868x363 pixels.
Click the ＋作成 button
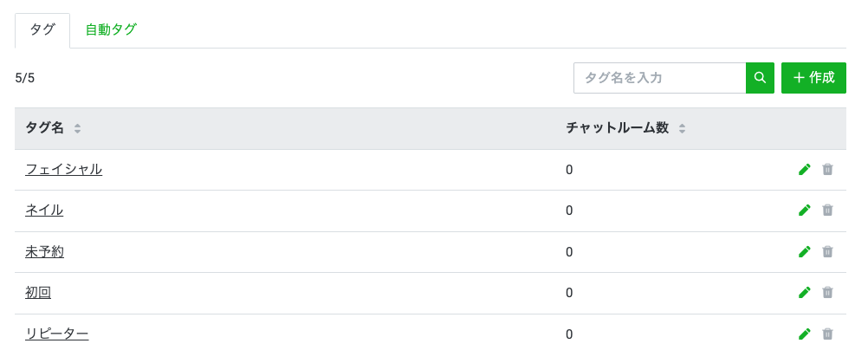tap(813, 78)
